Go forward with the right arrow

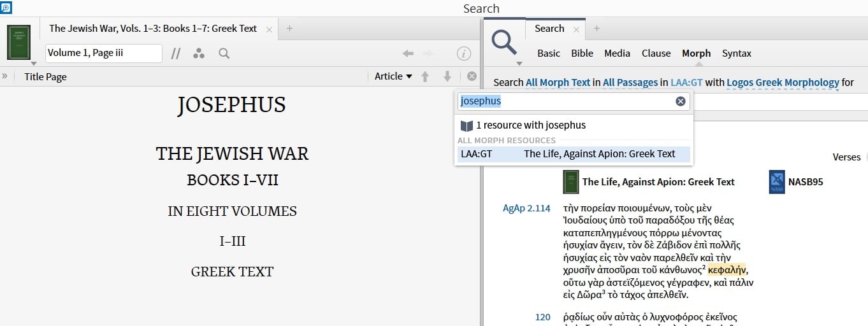pyautogui.click(x=428, y=53)
